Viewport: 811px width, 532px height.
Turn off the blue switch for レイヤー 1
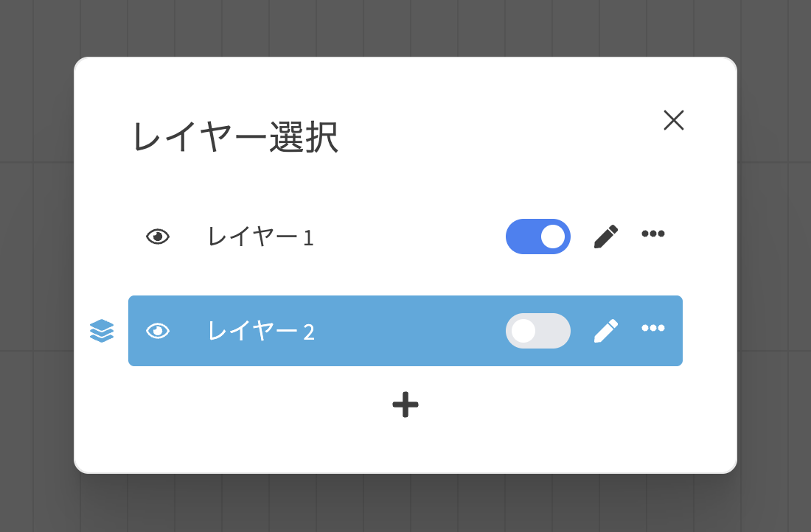click(538, 237)
